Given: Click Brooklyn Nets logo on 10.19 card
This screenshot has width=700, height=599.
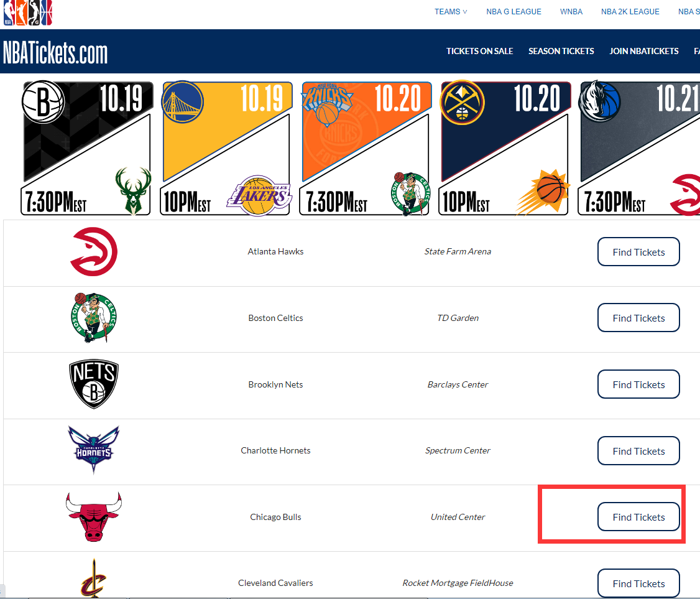Looking at the screenshot, I should pyautogui.click(x=44, y=102).
